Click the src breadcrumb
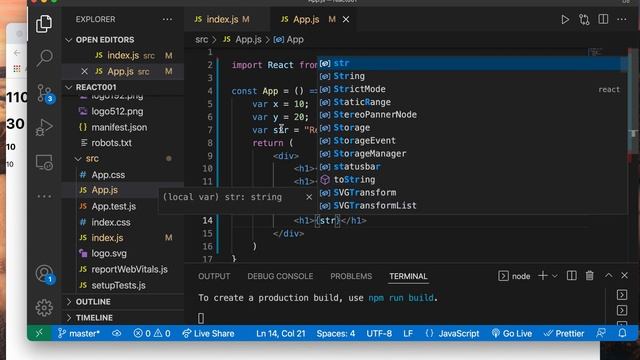The width and height of the screenshot is (640, 360). (201, 40)
